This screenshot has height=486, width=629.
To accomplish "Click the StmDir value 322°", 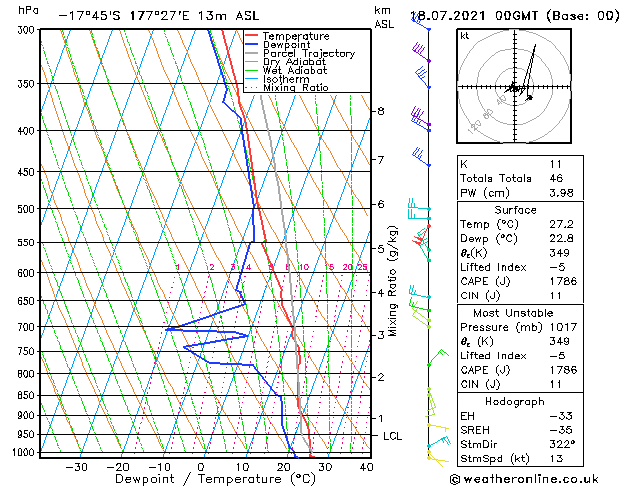I will (563, 445).
